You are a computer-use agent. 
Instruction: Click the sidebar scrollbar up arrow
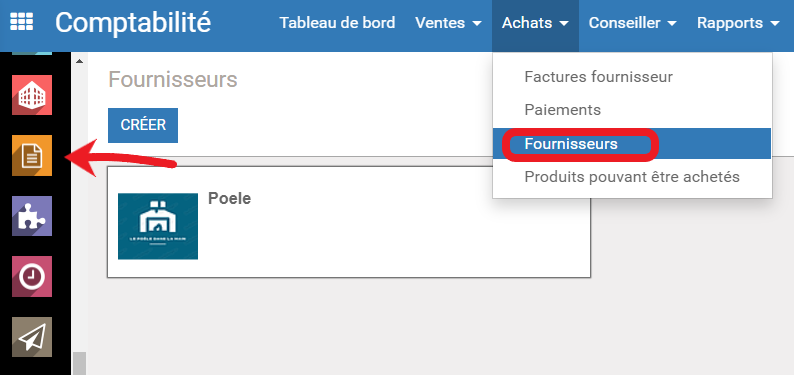point(79,61)
